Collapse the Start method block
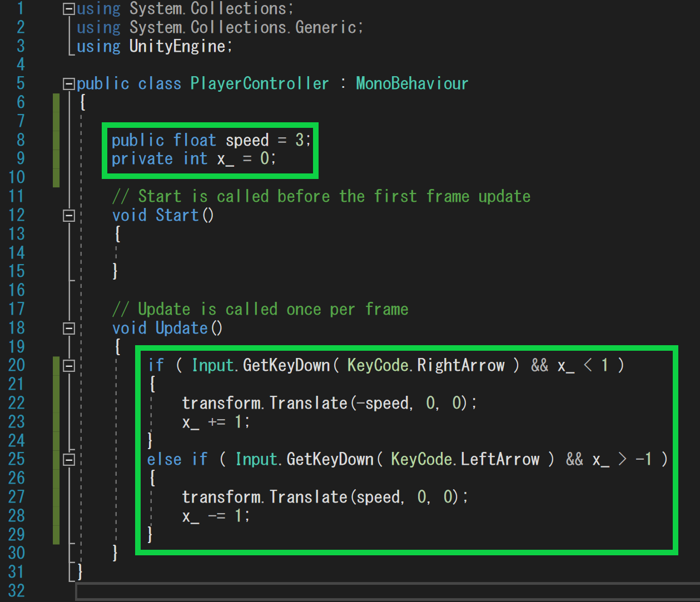Image resolution: width=700 pixels, height=602 pixels. point(69,216)
